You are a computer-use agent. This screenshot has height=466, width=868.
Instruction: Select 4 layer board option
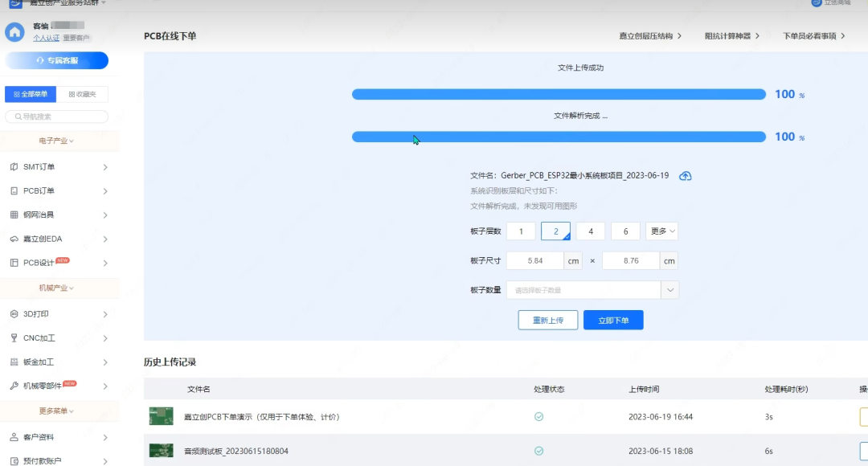591,231
